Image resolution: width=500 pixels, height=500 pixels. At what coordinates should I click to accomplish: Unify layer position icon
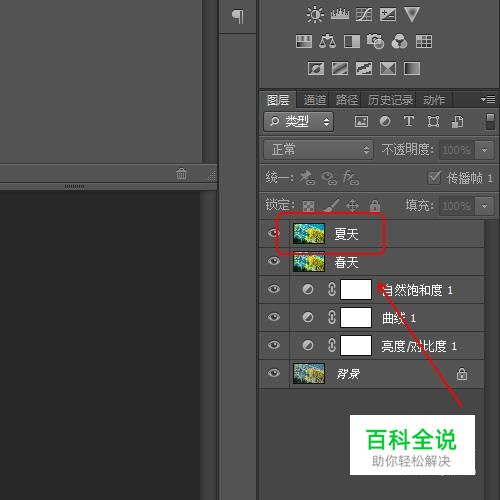click(x=307, y=177)
